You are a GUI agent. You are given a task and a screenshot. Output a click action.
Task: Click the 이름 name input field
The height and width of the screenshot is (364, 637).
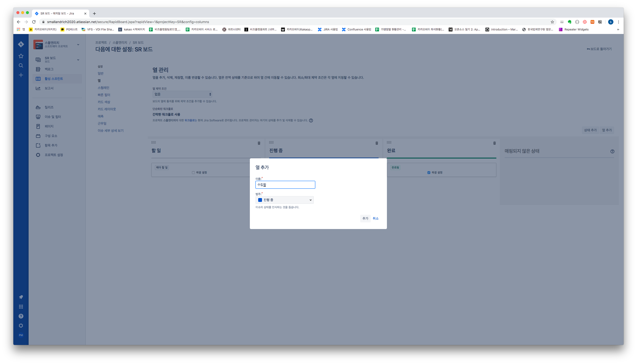[285, 185]
